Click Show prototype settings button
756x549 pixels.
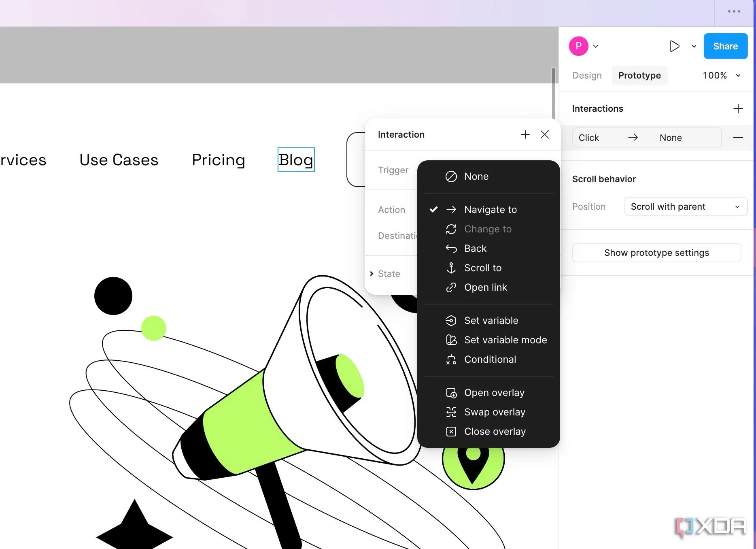[x=656, y=253]
